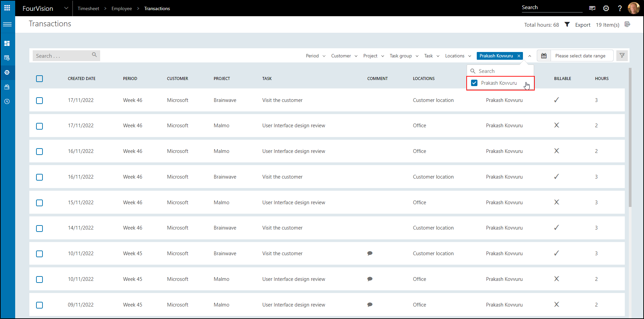
Task: Select the 10/11/2022 Malmo row checkbox
Action: point(39,280)
